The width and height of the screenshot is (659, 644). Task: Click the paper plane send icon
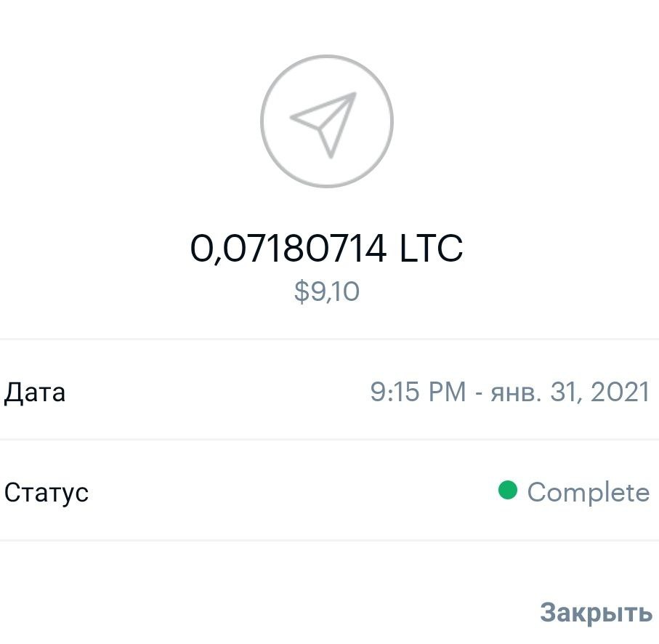(x=325, y=123)
